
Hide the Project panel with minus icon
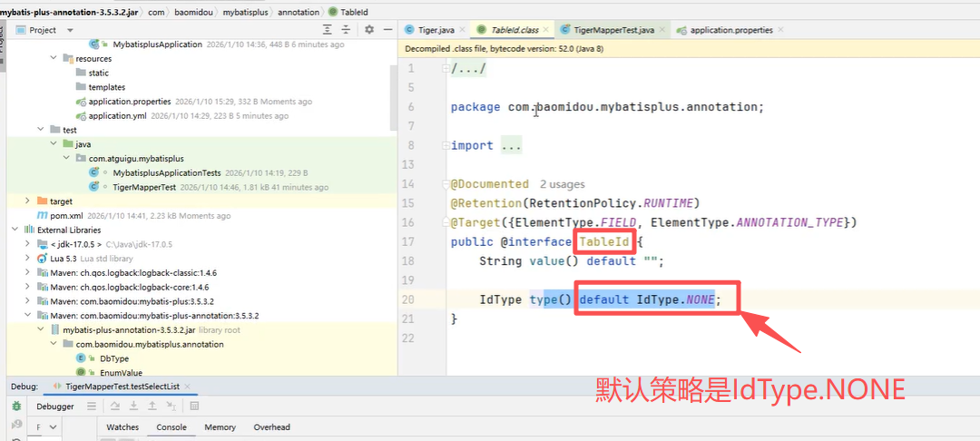[388, 30]
